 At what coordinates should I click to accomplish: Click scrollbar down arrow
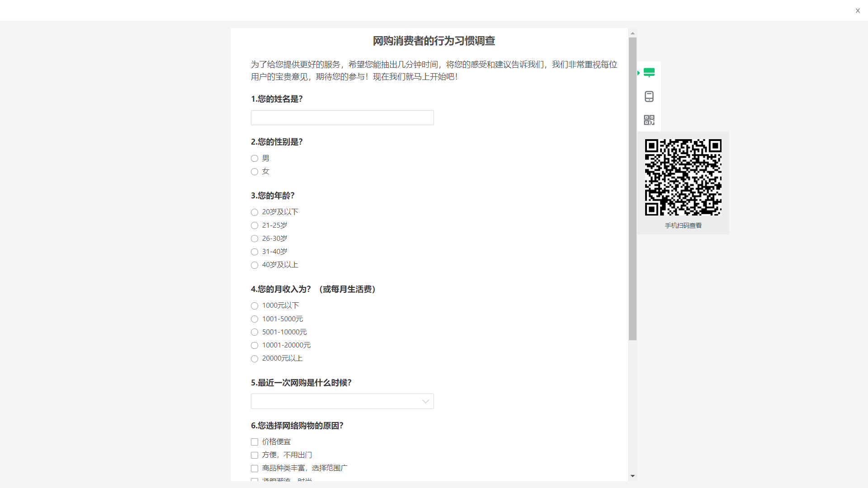[632, 476]
